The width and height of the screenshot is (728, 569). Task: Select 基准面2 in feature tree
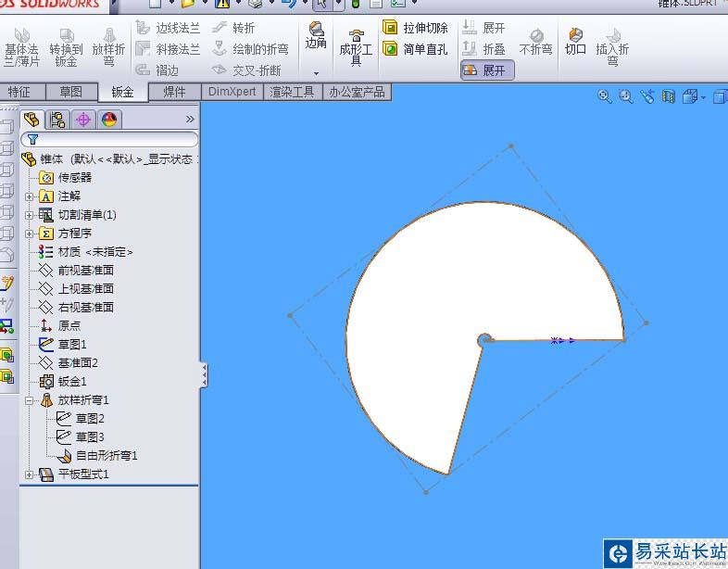coord(69,362)
